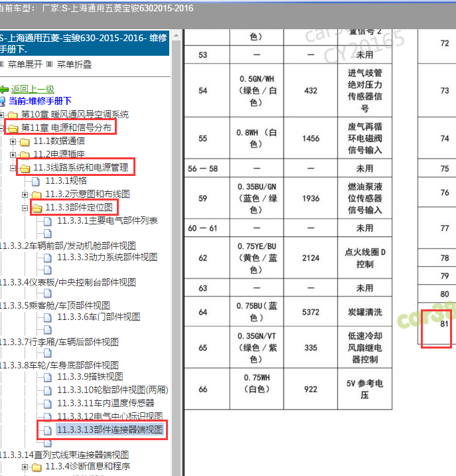Open 11.3.3.6车门部件视图

[99, 317]
